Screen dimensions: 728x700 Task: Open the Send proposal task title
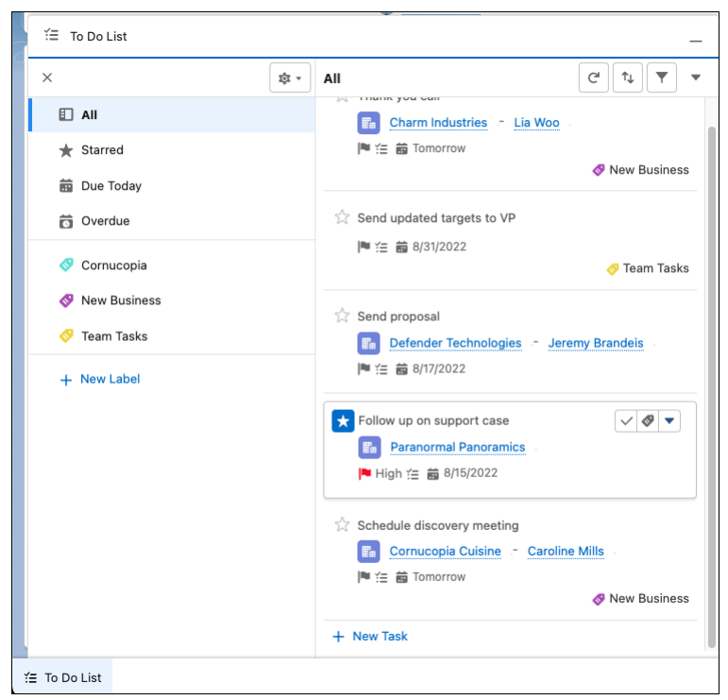pos(398,316)
